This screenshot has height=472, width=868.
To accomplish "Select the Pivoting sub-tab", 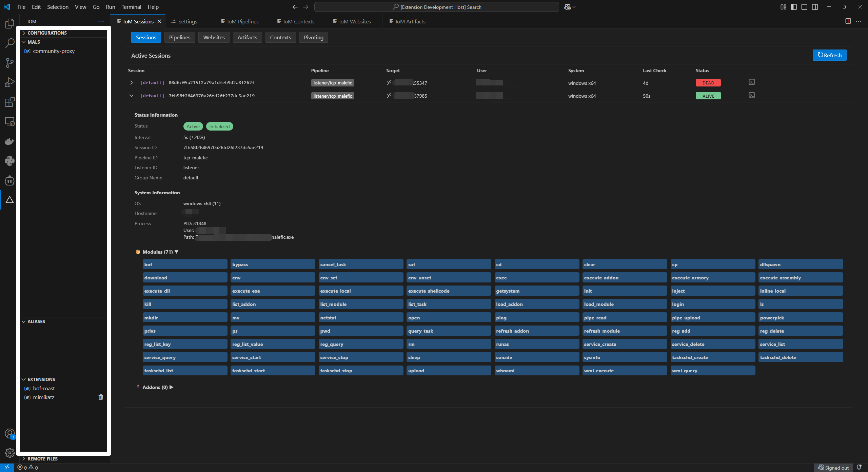I will pos(313,37).
